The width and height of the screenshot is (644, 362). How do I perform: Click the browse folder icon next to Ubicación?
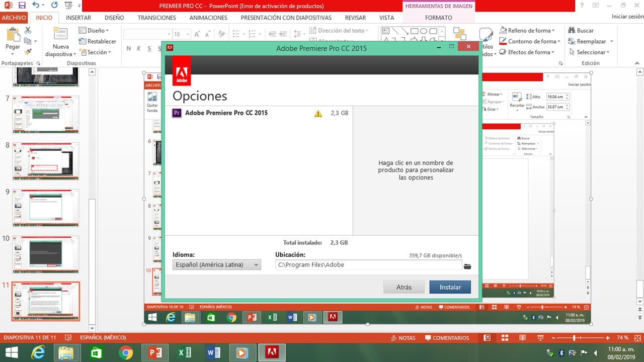pyautogui.click(x=467, y=266)
